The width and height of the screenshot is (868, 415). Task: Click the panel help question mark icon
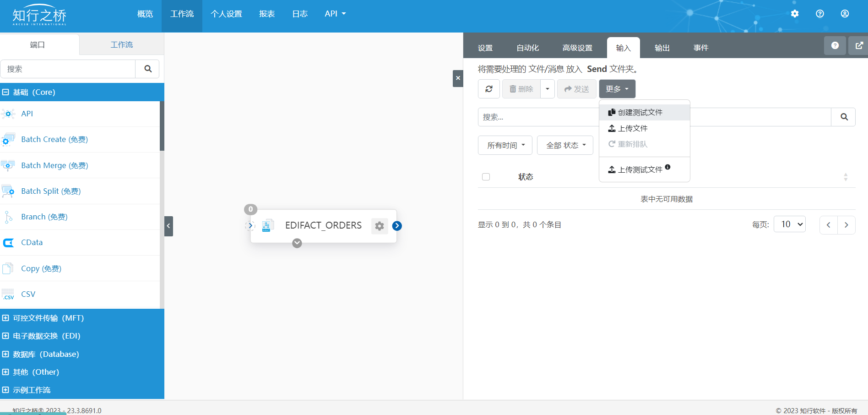(x=835, y=46)
